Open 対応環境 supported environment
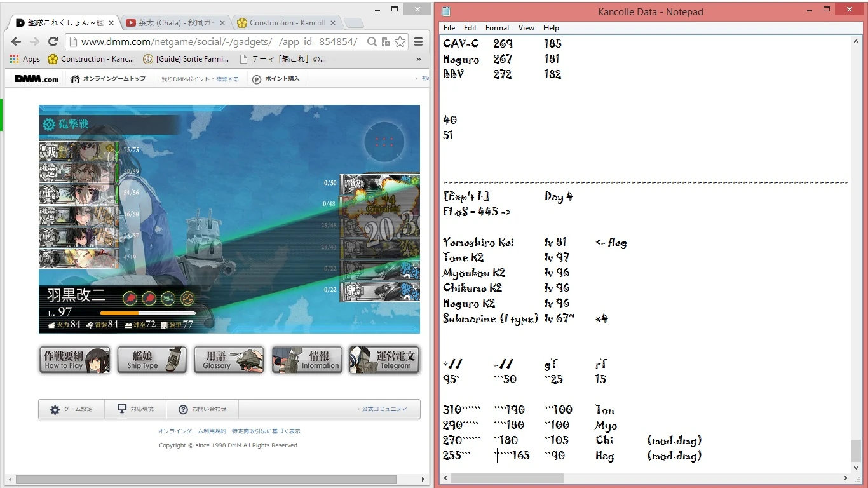The height and width of the screenshot is (488, 868). tap(135, 409)
